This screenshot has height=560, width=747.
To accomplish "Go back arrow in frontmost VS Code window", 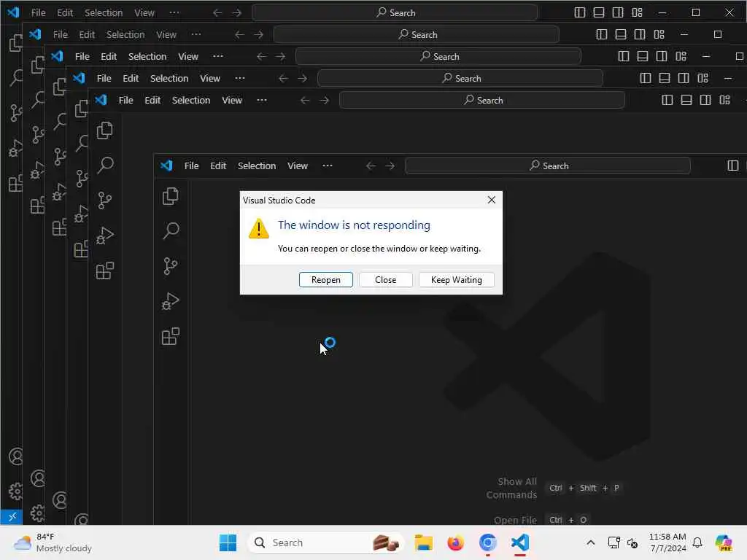I will (371, 166).
